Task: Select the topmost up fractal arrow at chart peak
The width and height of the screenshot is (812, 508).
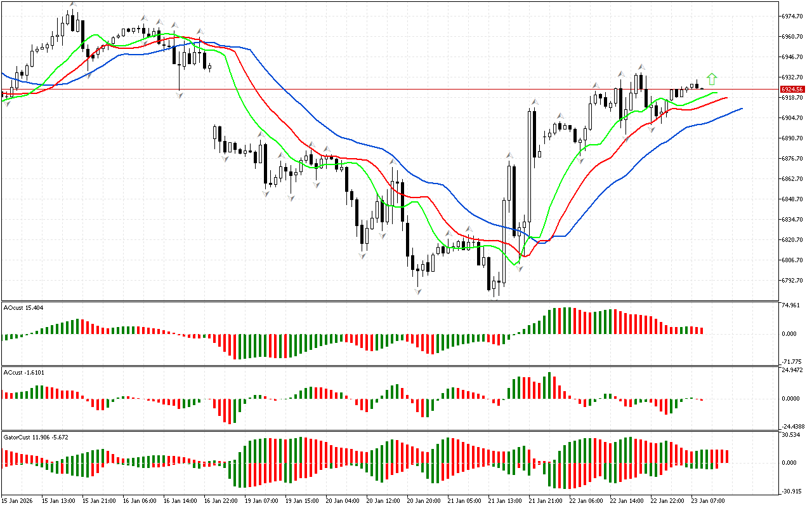Action: 73,4
